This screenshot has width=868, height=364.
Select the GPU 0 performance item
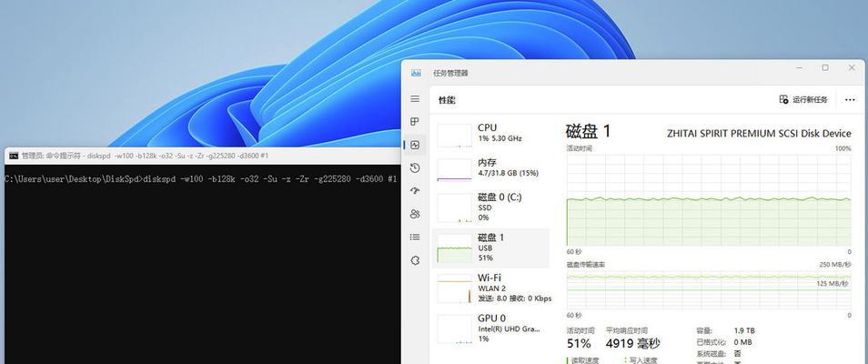coord(490,328)
